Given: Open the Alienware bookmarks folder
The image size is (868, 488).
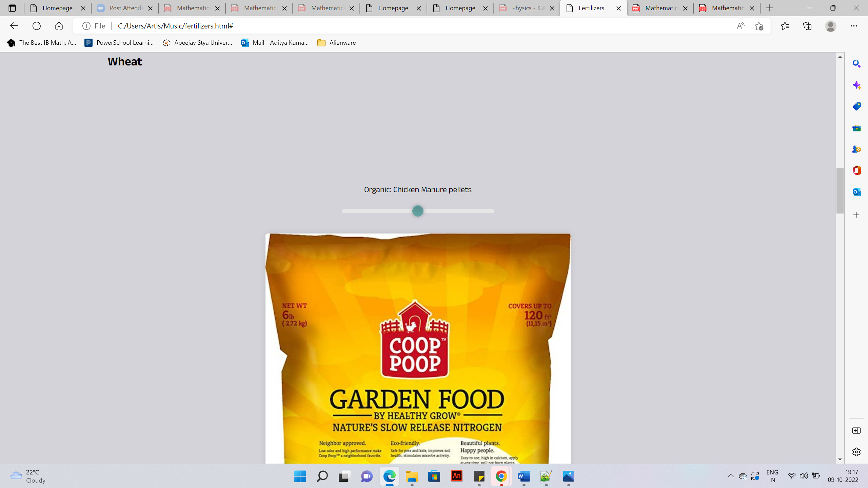Looking at the screenshot, I should pyautogui.click(x=336, y=43).
